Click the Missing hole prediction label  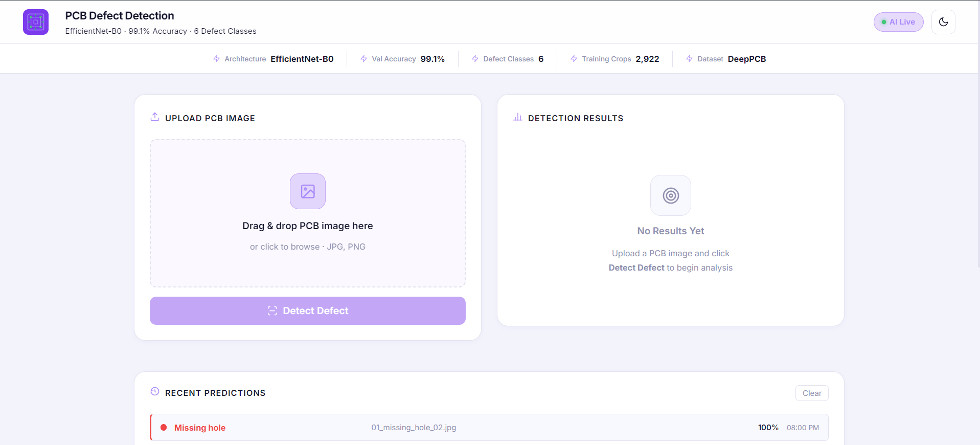pyautogui.click(x=200, y=428)
